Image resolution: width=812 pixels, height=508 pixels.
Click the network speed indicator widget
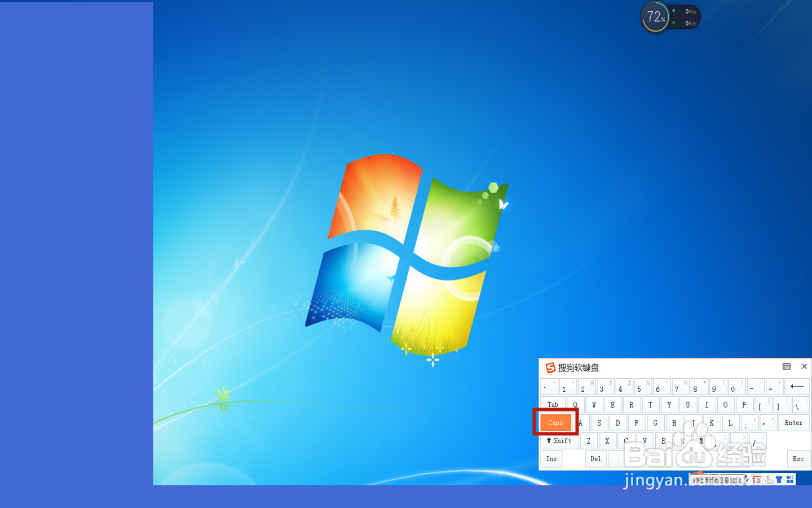click(685, 17)
